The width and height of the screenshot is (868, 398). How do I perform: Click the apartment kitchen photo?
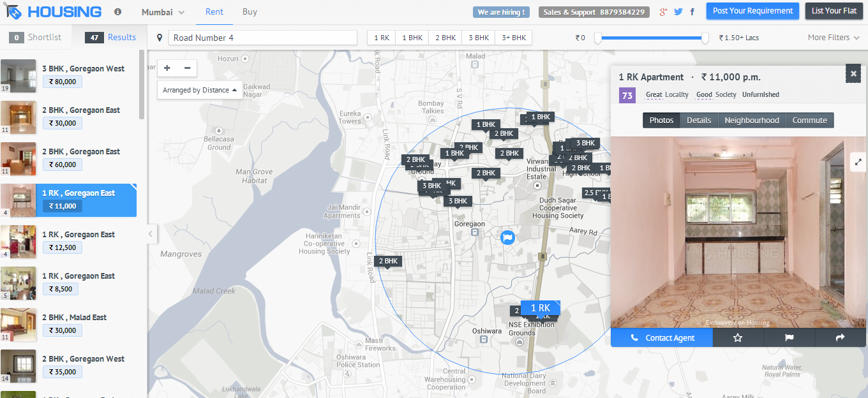tap(738, 232)
